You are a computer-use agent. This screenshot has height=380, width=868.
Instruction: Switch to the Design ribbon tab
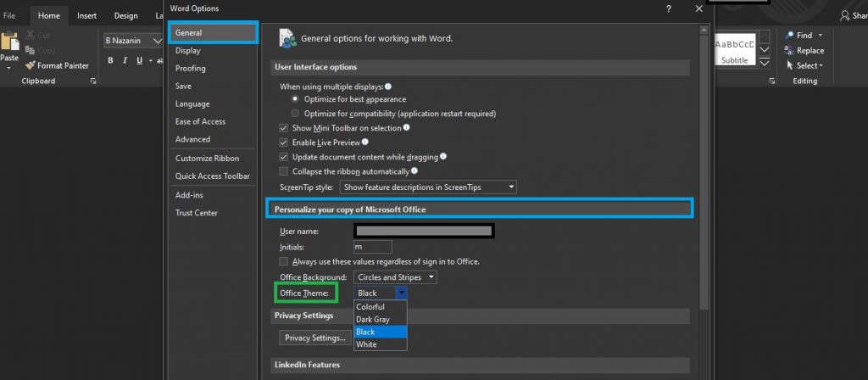[x=125, y=15]
